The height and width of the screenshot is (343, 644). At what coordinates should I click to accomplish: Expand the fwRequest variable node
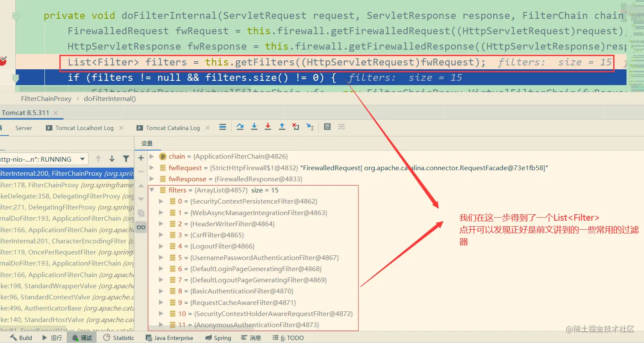coord(152,168)
